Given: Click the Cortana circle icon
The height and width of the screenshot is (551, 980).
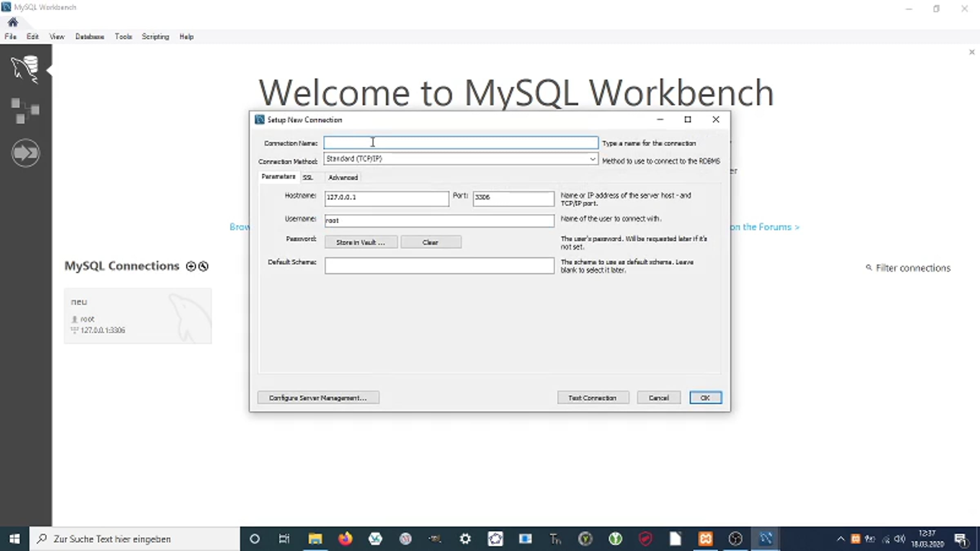Looking at the screenshot, I should click(x=254, y=539).
